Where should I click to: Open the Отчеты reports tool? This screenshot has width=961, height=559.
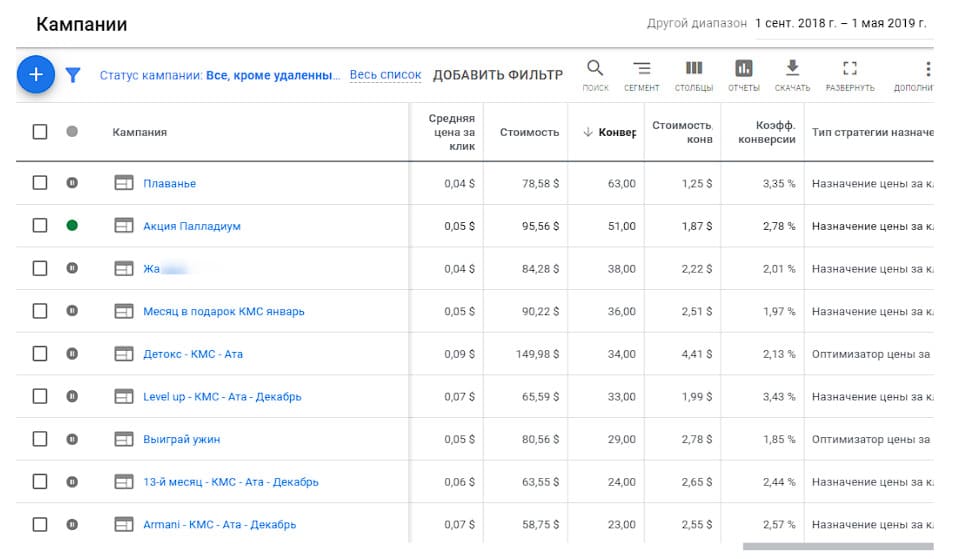(743, 75)
